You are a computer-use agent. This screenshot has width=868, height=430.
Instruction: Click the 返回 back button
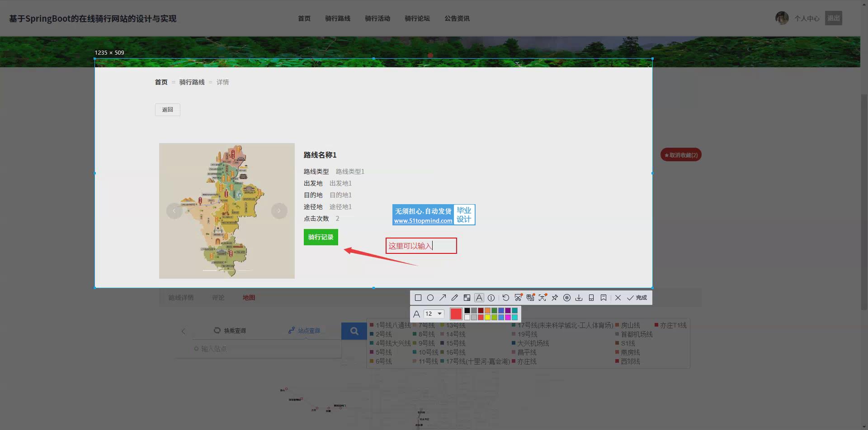[168, 110]
